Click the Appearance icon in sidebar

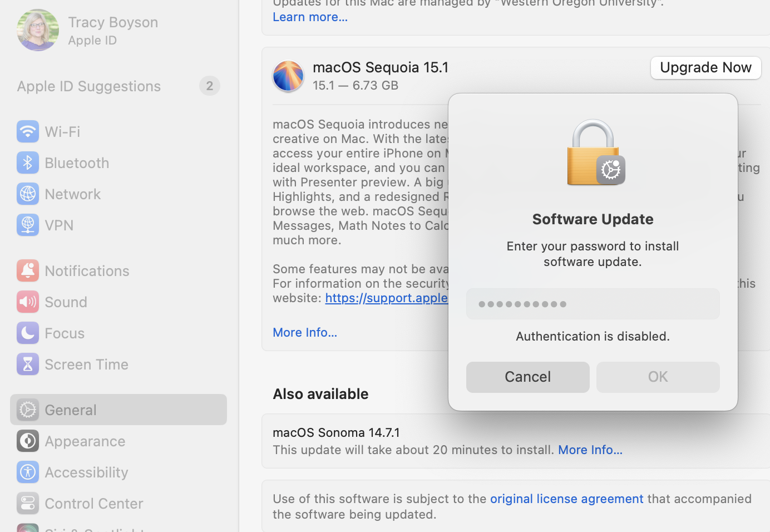click(x=28, y=441)
